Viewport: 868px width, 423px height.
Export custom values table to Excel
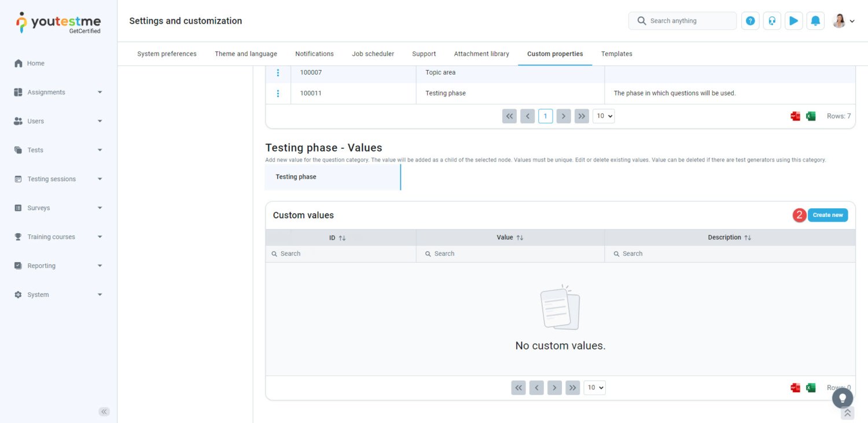click(811, 388)
